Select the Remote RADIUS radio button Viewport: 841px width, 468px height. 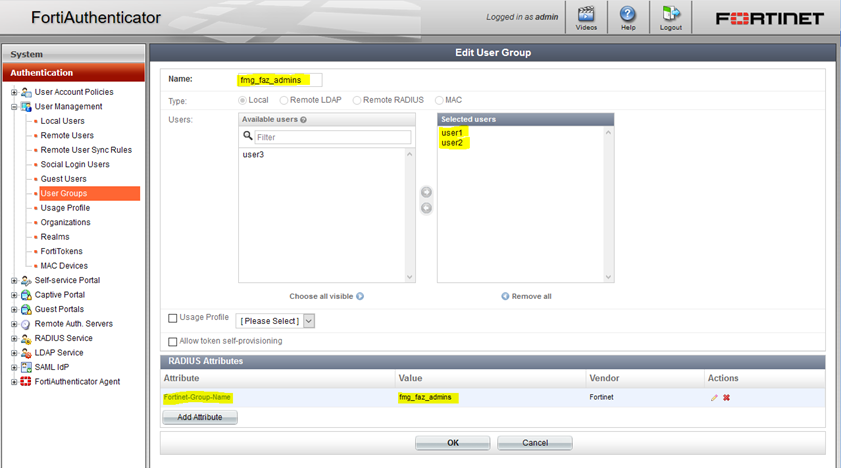[357, 100]
